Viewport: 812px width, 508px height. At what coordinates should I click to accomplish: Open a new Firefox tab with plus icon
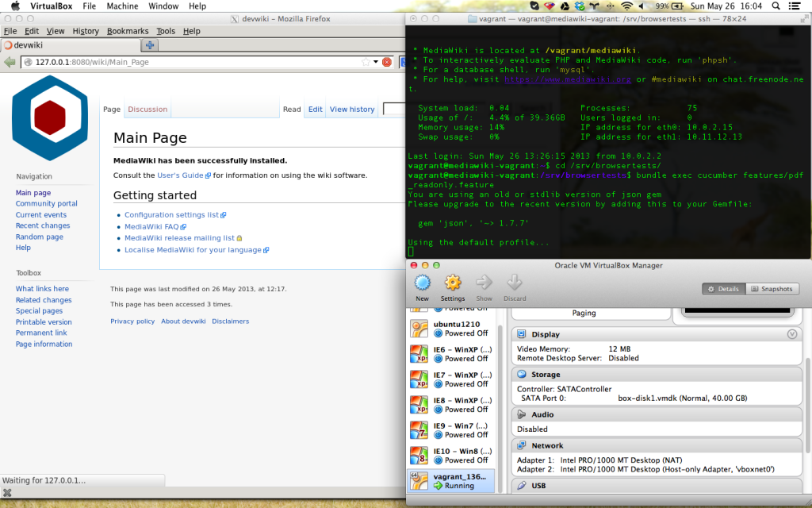click(148, 45)
